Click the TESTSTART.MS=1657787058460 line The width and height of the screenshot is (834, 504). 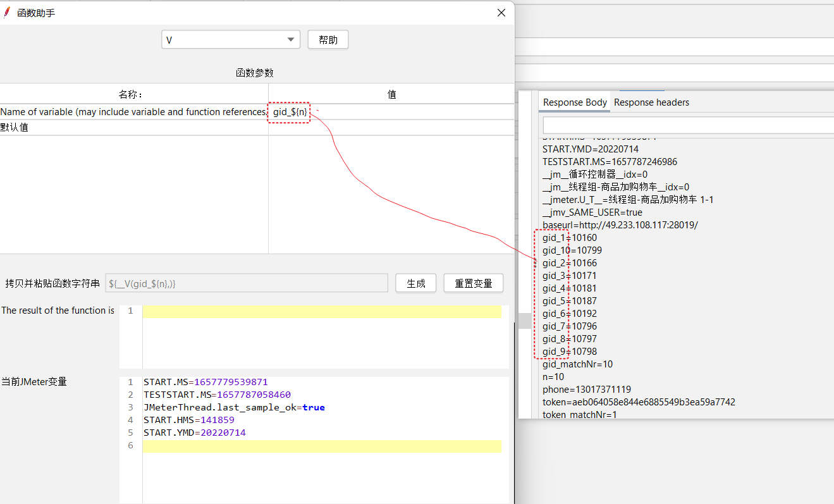(x=217, y=395)
